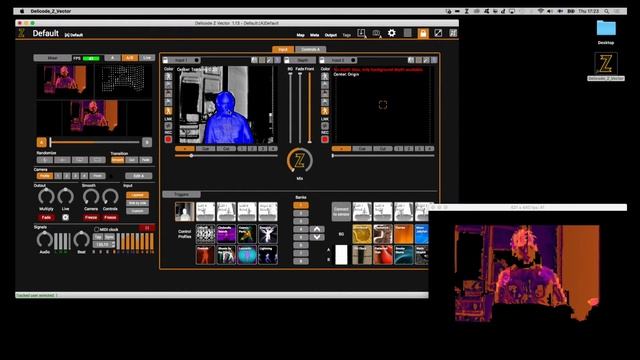Select the orange Profile camera button
The height and width of the screenshot is (360, 640).
tap(44, 176)
